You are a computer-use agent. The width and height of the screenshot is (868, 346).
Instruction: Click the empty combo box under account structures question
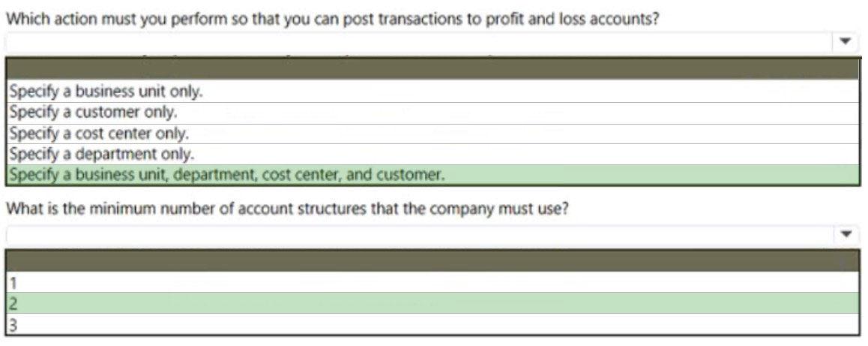pos(432,235)
